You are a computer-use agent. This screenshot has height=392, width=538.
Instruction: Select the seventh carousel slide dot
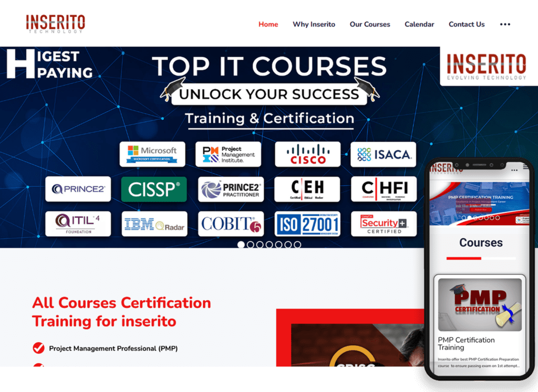[297, 245]
